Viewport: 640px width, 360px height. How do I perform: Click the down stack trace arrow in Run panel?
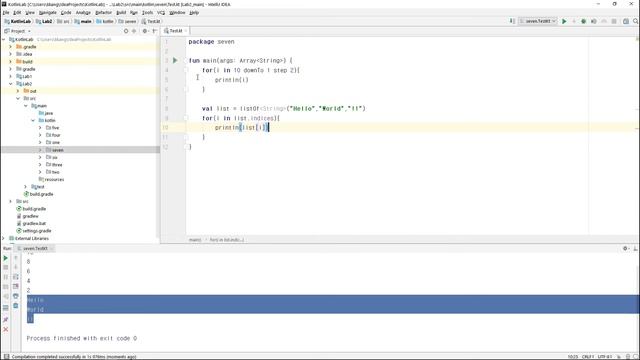click(16, 267)
